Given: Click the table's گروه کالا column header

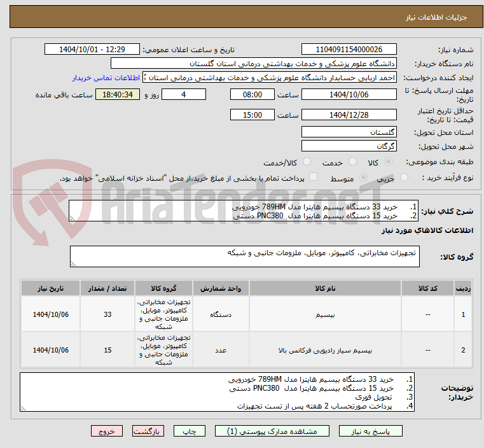Looking at the screenshot, I should tap(163, 288).
